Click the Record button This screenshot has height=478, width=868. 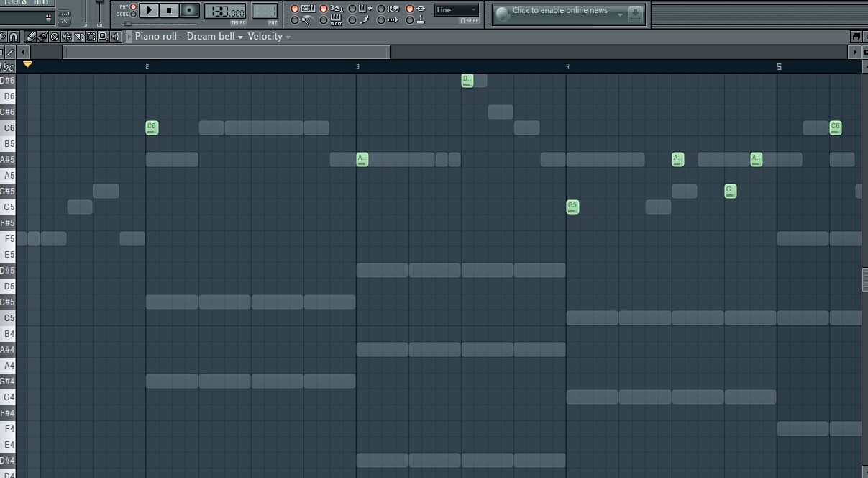[x=190, y=10]
